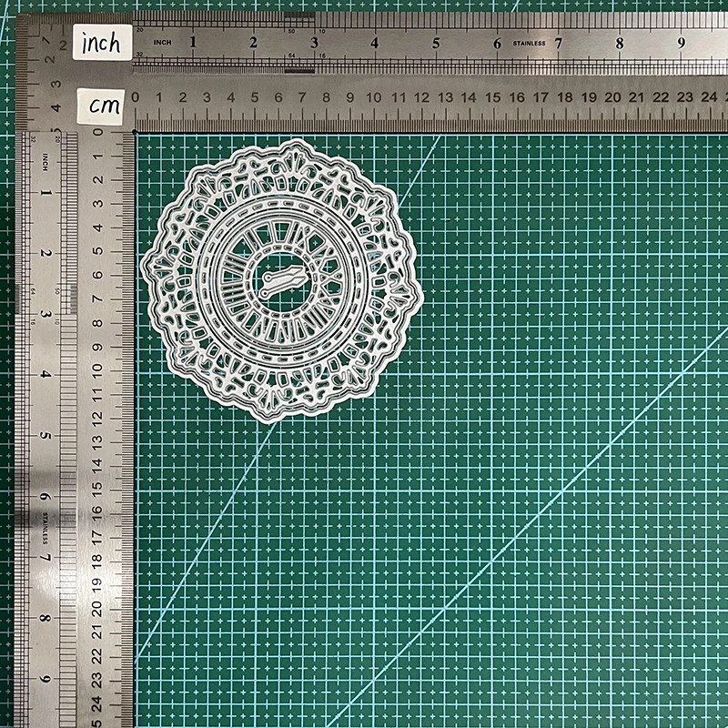Click cm mark 15 on horizontal ruler
The image size is (728, 728).
[x=492, y=97]
